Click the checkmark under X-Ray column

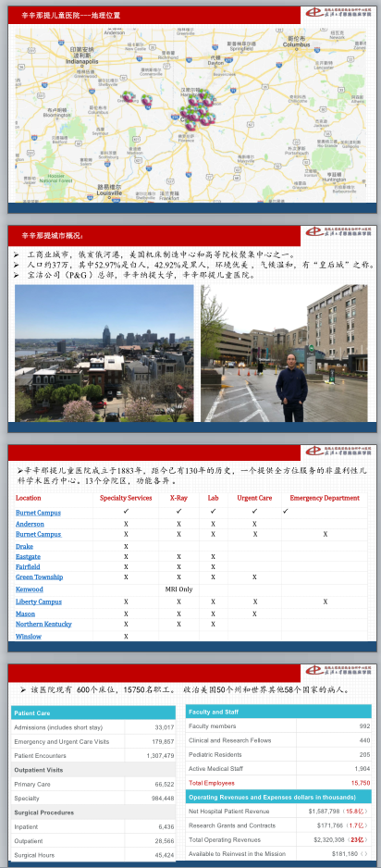(178, 512)
